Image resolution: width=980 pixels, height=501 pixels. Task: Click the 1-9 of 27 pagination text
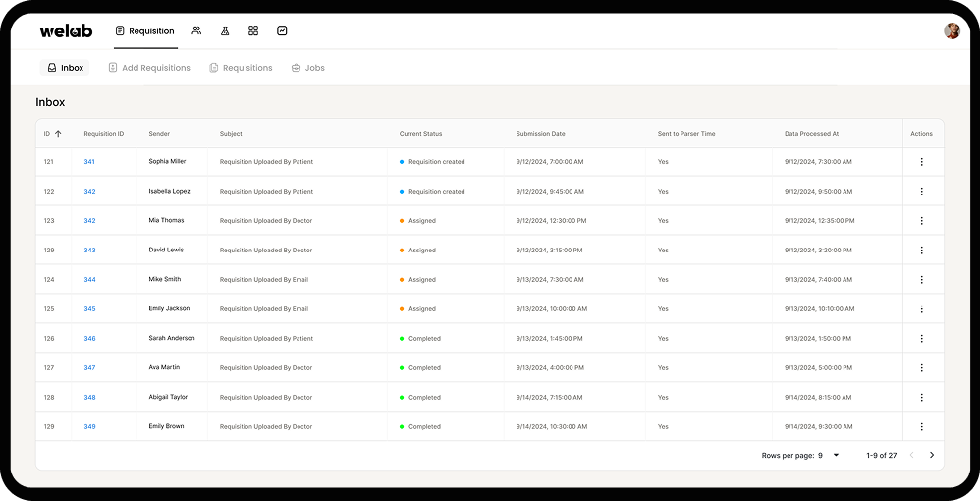882,456
